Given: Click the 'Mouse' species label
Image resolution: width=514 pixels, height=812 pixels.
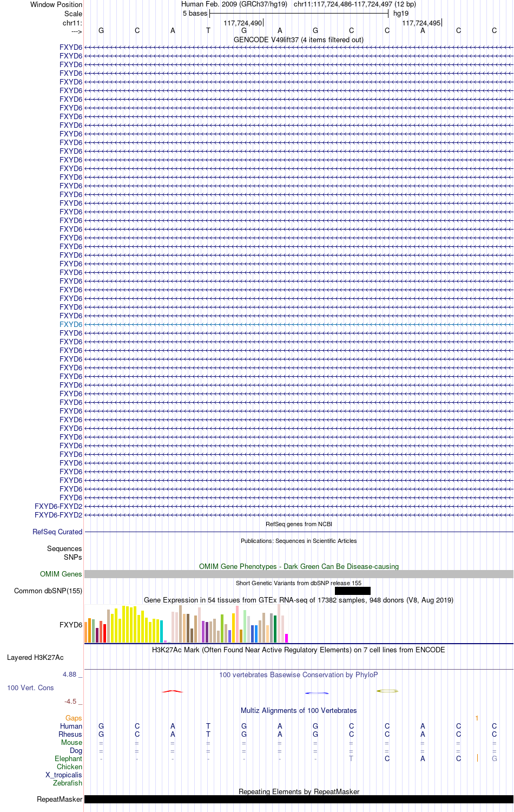Looking at the screenshot, I should click(71, 742).
